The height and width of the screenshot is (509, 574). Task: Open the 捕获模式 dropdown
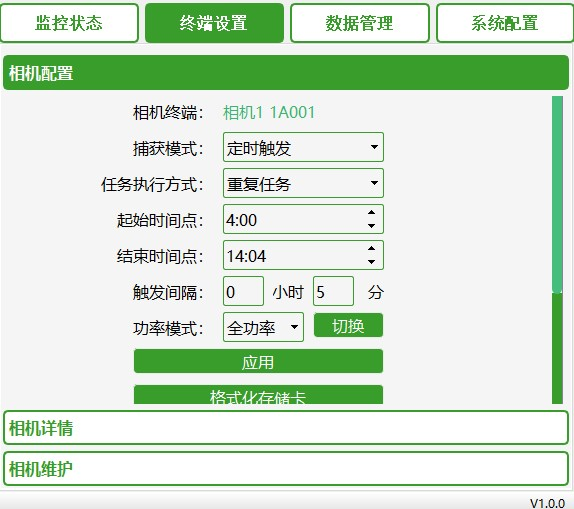click(303, 147)
